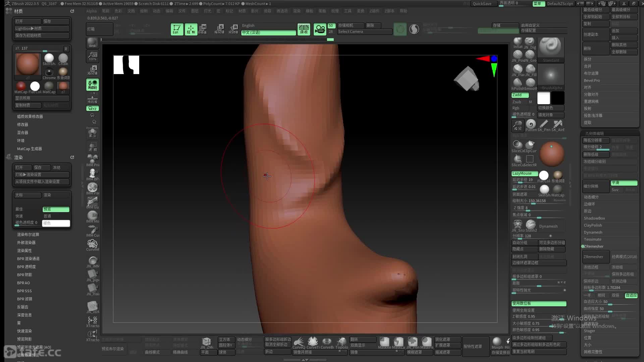Expand the ClayPolish section
Viewport: 644px width, 362px height.
tap(593, 225)
